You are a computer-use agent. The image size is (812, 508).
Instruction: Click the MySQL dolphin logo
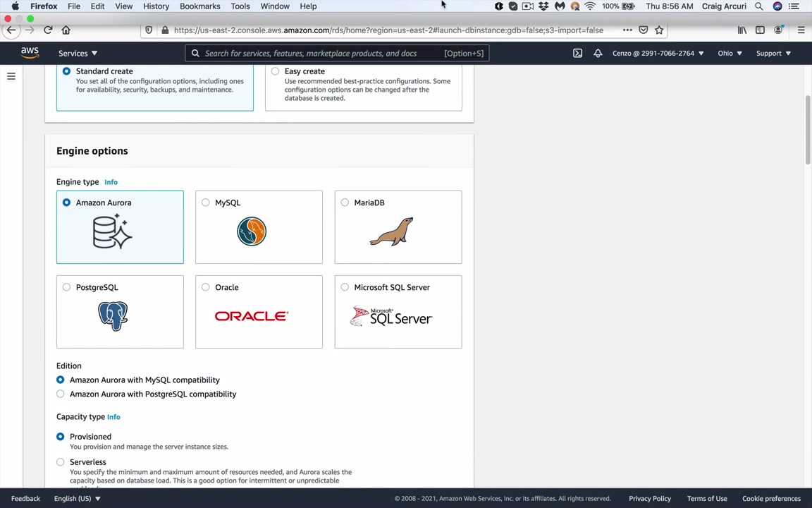coord(252,231)
